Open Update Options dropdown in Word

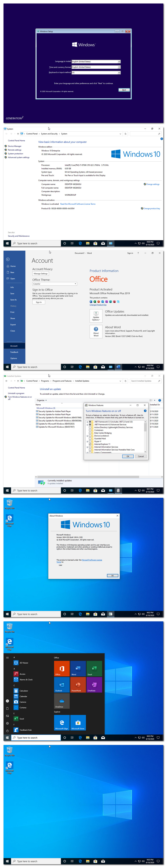(x=96, y=316)
